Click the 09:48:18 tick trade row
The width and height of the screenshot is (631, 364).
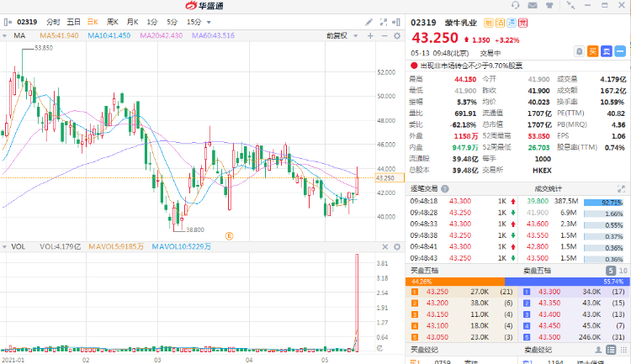click(463, 201)
